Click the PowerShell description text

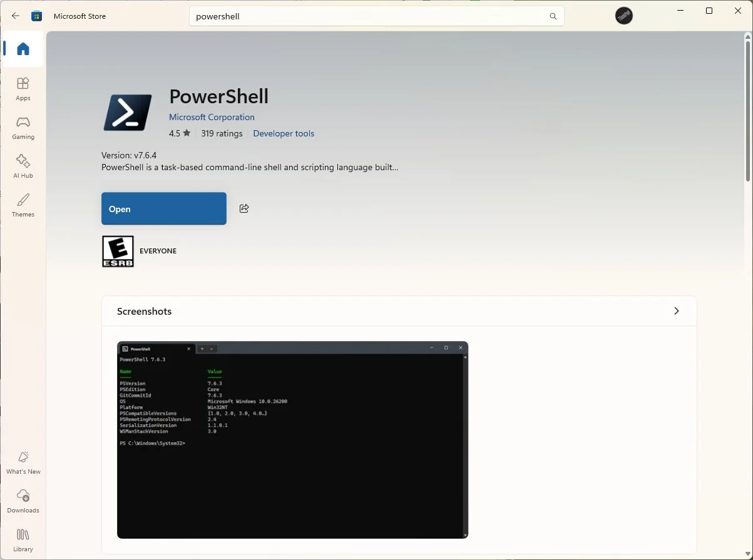pos(250,167)
